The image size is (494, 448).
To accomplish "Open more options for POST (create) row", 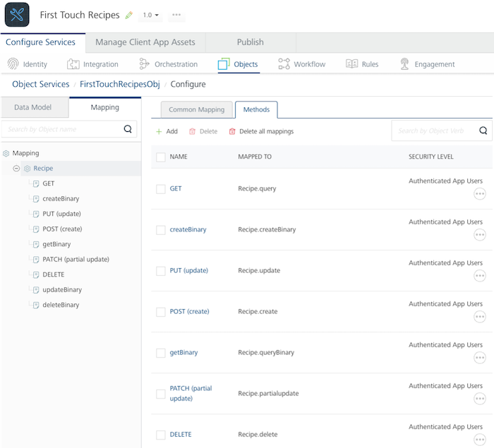I will (479, 317).
